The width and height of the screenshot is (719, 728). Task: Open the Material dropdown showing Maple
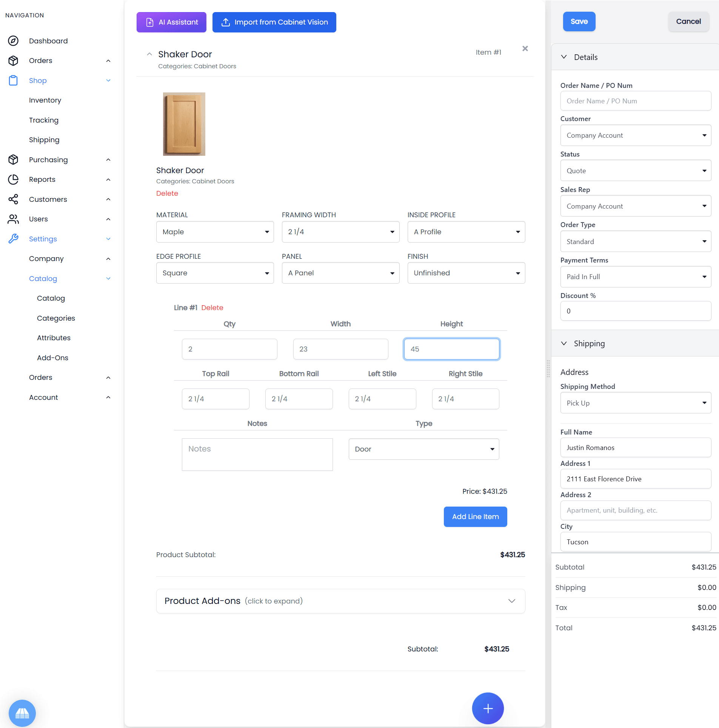214,232
